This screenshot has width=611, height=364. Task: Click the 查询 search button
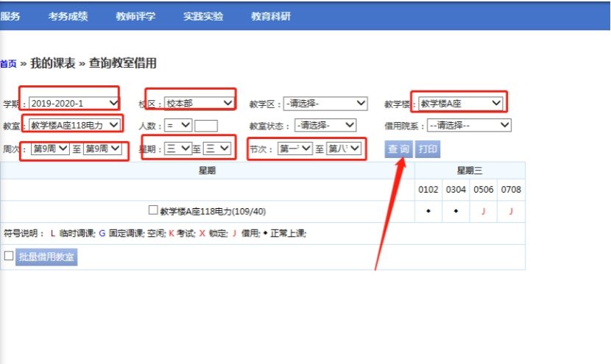point(399,149)
